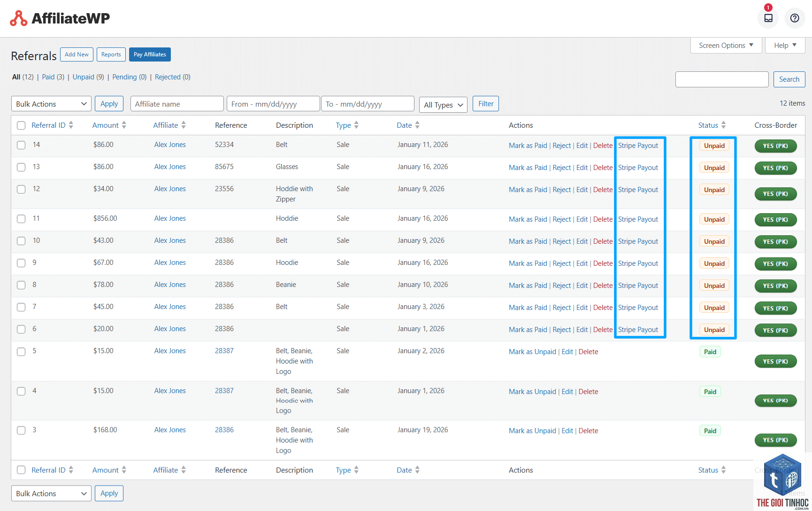Click the Search button
812x511 pixels.
pos(789,79)
